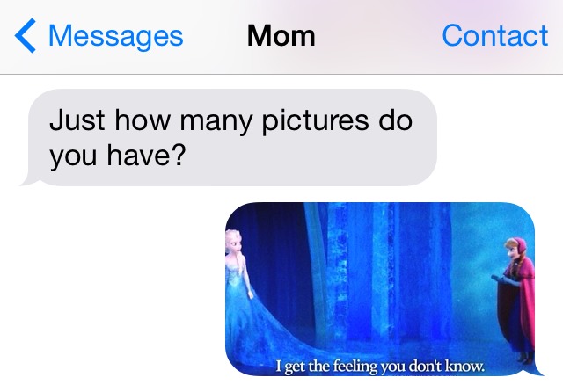
Task: Click Anna in the sent image
Action: click(516, 300)
